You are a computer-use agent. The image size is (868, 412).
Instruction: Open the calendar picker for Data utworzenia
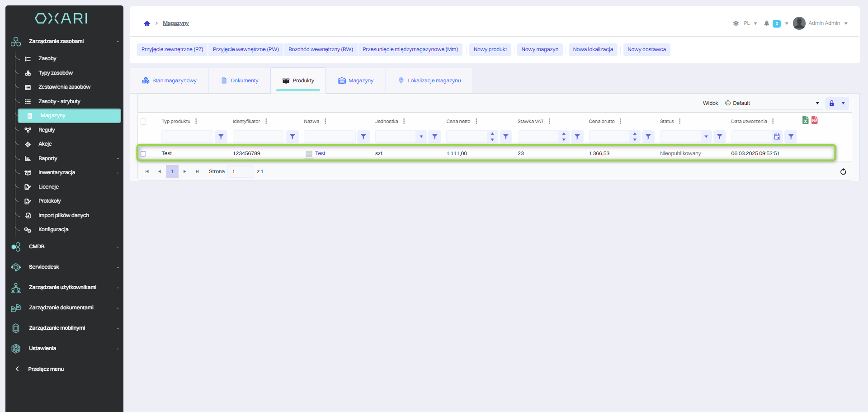point(777,137)
